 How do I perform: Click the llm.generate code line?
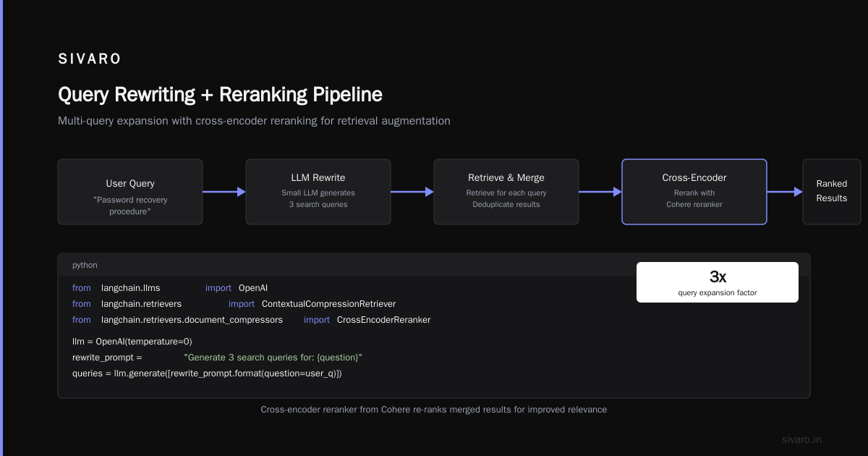[207, 373]
